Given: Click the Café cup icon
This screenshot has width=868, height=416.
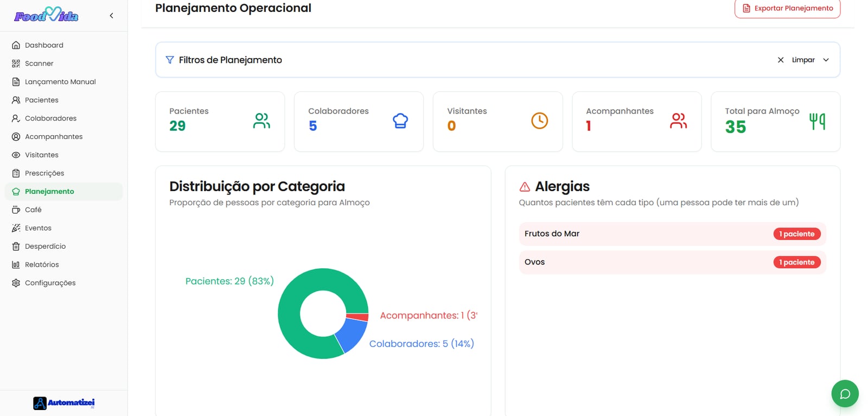Looking at the screenshot, I should click(16, 210).
